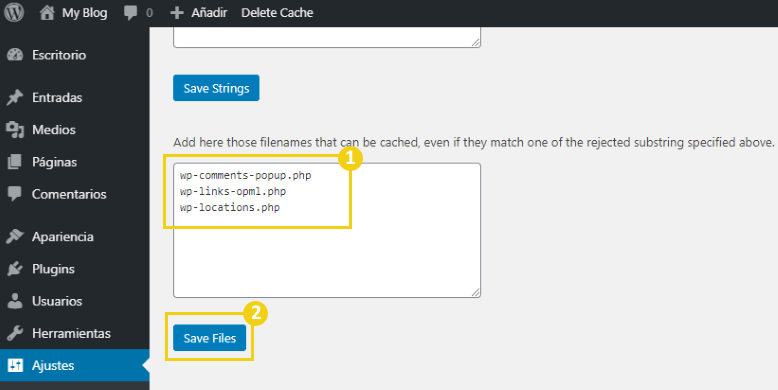
Task: Open the WordPress logo menu
Action: [x=14, y=12]
